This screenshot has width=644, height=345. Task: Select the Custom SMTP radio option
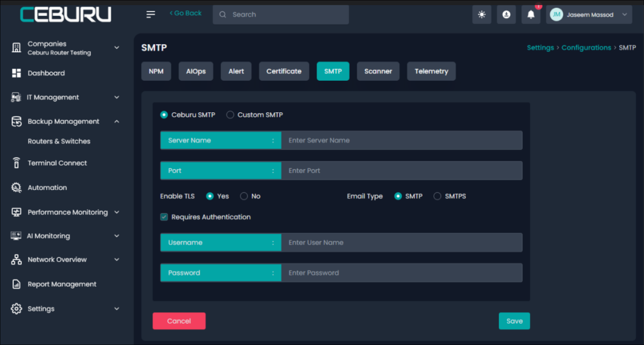(230, 115)
